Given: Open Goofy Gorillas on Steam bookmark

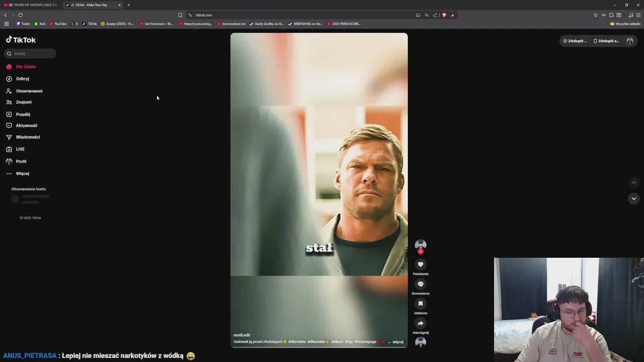Looking at the screenshot, I should point(267,24).
